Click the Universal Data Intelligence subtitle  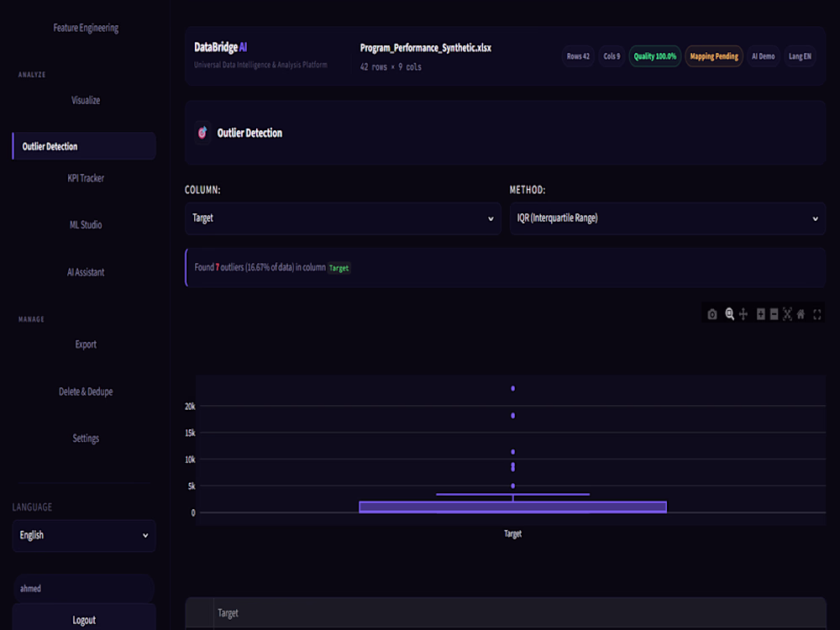pyautogui.click(x=260, y=65)
